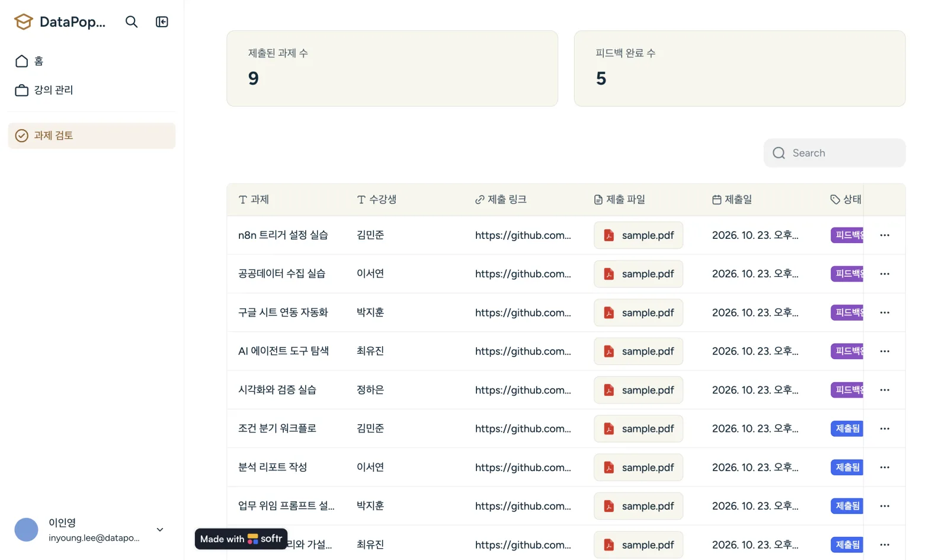This screenshot has width=948, height=560.
Task: Click the 수강생 column header
Action: coord(377,200)
